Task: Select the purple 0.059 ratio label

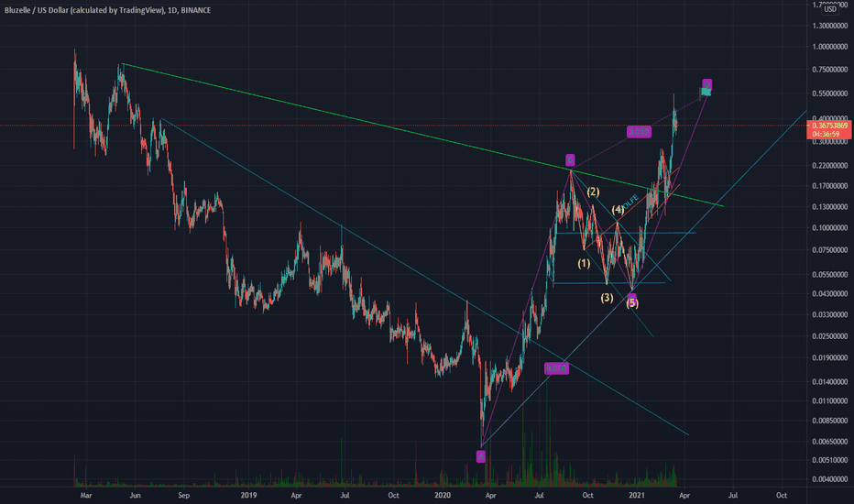Action: [x=639, y=131]
